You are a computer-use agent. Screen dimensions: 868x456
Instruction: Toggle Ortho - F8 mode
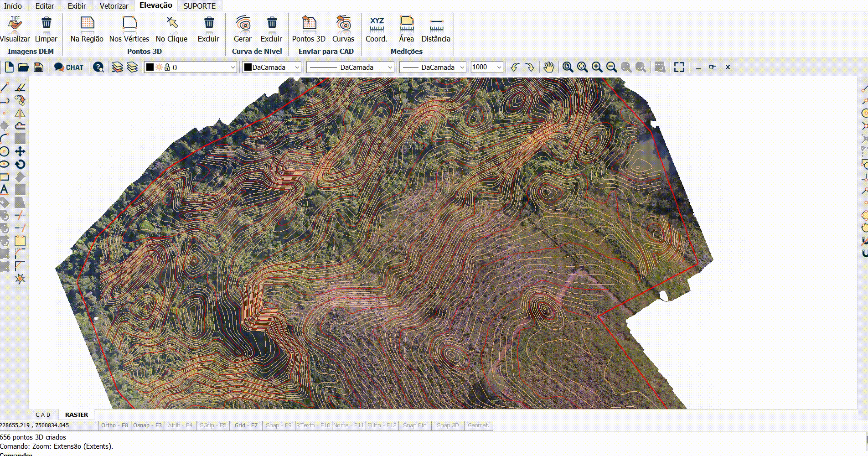[114, 425]
